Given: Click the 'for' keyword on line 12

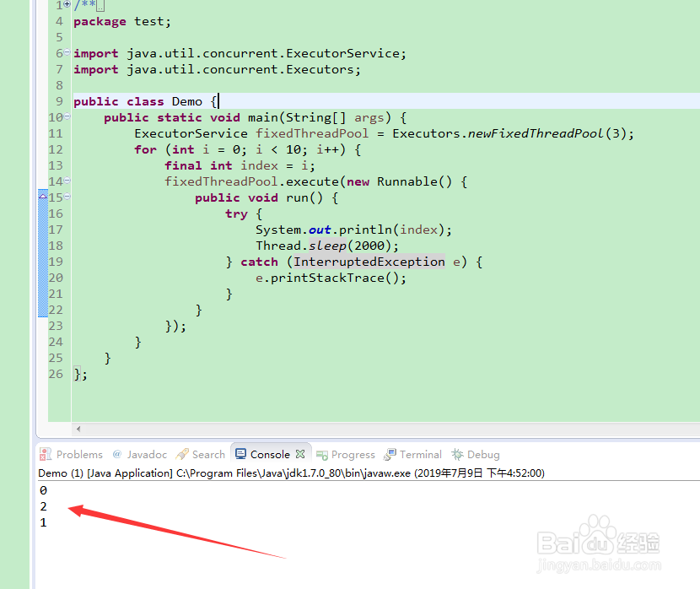Looking at the screenshot, I should click(146, 149).
